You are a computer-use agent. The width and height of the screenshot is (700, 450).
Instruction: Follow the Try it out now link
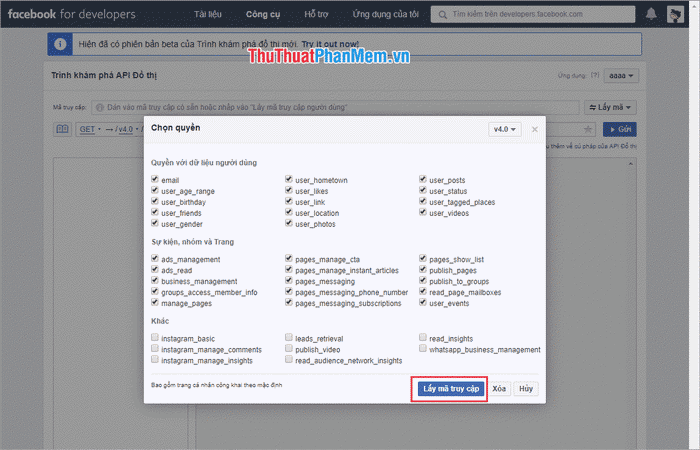coord(330,44)
